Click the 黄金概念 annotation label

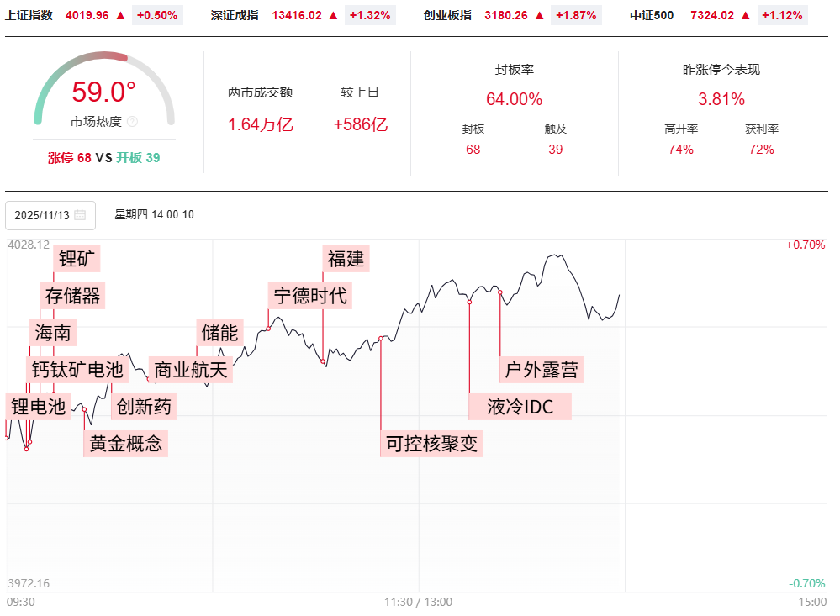[x=126, y=443]
